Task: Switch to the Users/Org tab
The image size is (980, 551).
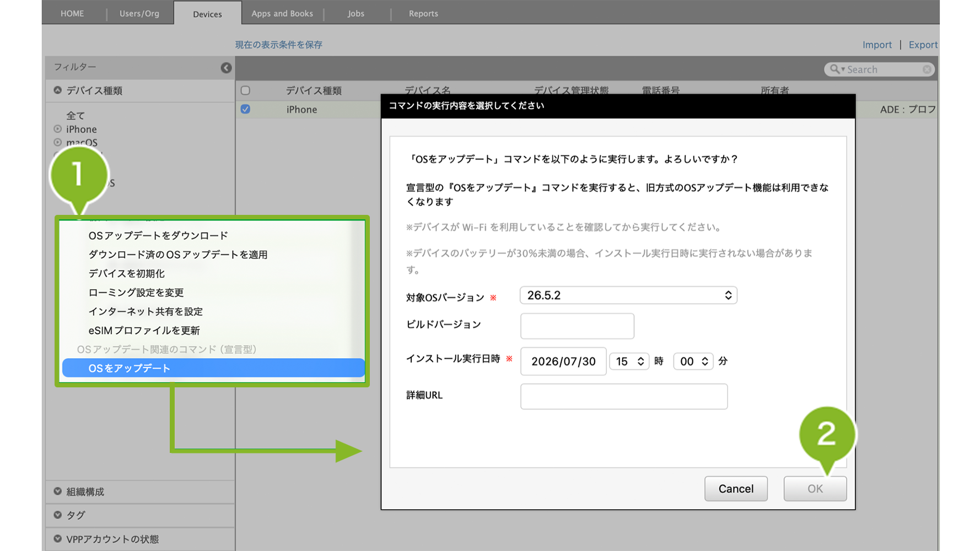Action: point(139,13)
